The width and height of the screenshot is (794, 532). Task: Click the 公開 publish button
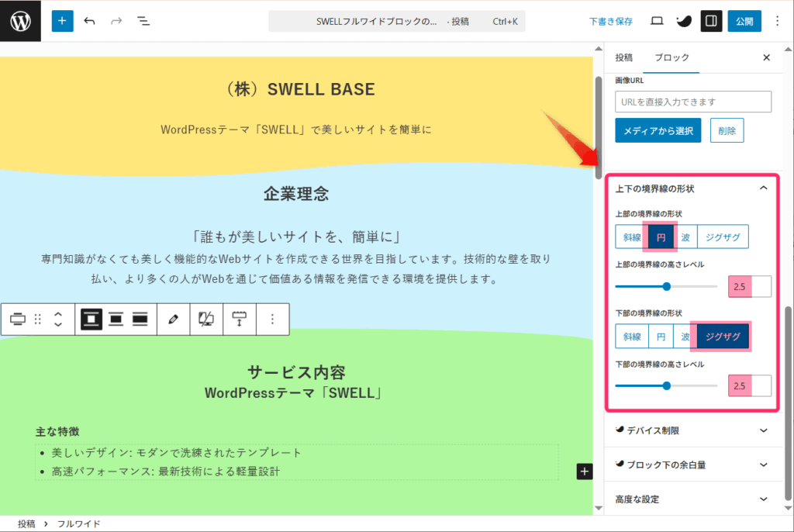click(744, 21)
